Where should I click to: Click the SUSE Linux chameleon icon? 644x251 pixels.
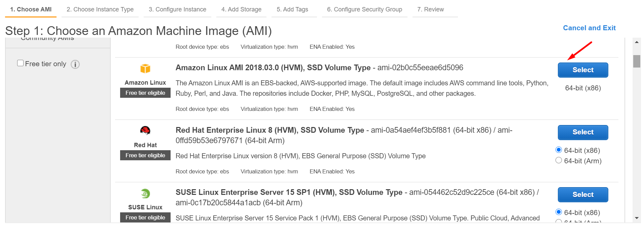(x=145, y=193)
